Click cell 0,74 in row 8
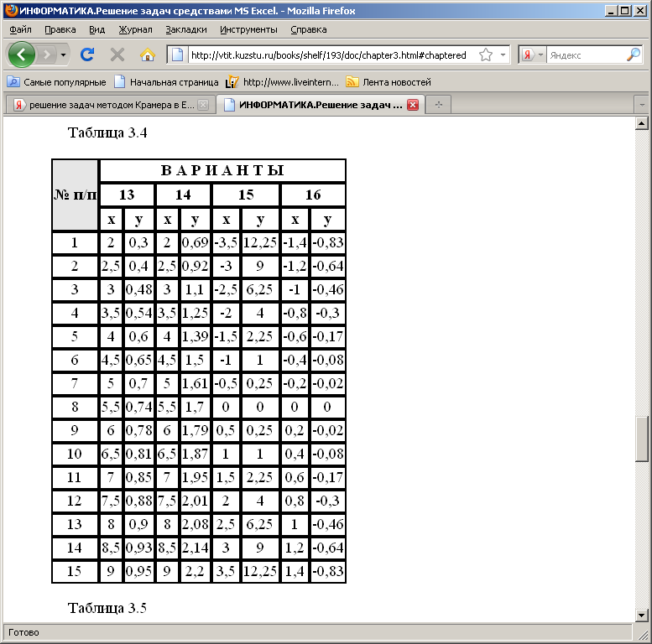Image resolution: width=652 pixels, height=644 pixels. point(139,407)
